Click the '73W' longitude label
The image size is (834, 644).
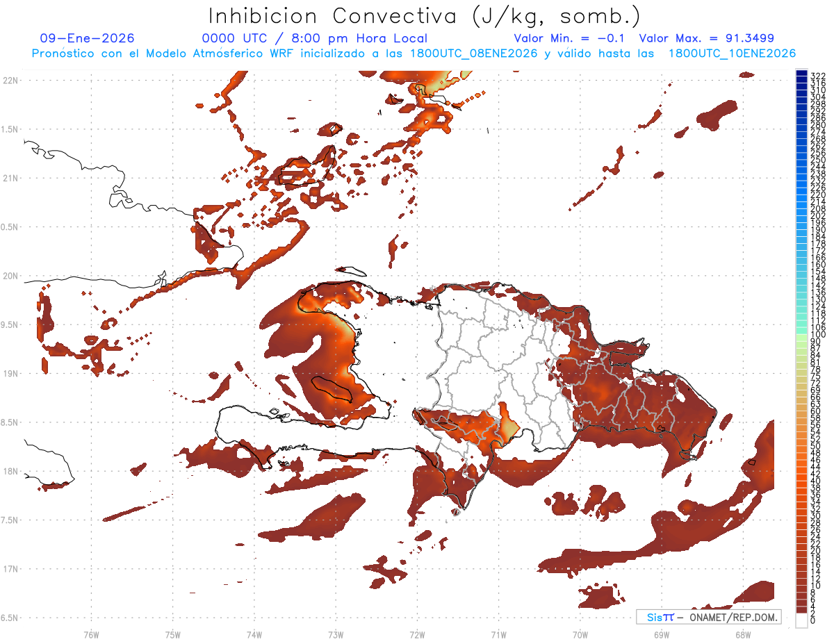pyautogui.click(x=336, y=634)
